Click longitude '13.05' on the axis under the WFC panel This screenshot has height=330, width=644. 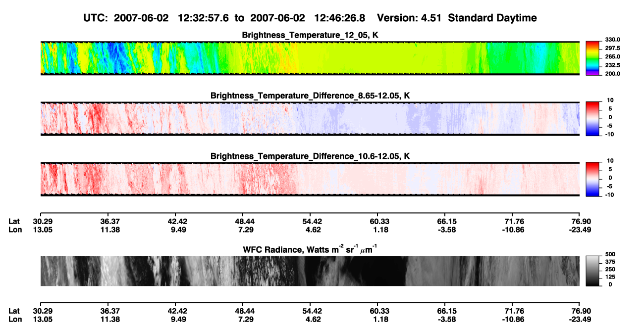[x=43, y=320]
